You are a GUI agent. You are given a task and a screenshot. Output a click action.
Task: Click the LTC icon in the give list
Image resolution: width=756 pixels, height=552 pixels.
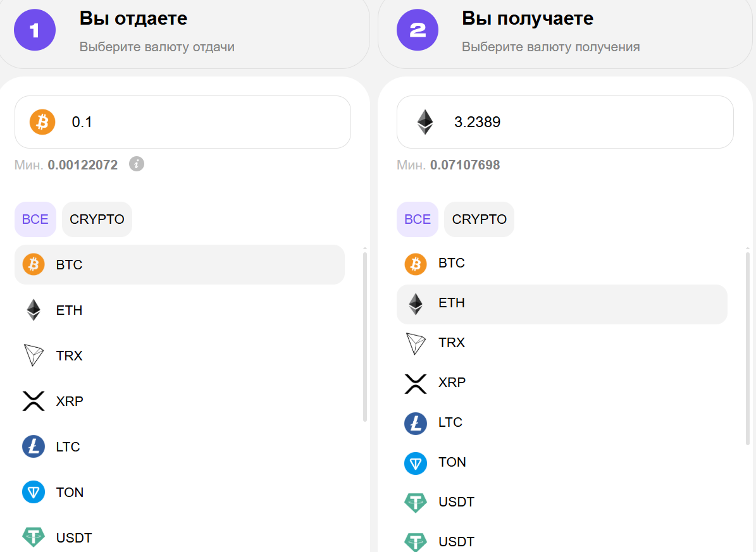coord(34,446)
